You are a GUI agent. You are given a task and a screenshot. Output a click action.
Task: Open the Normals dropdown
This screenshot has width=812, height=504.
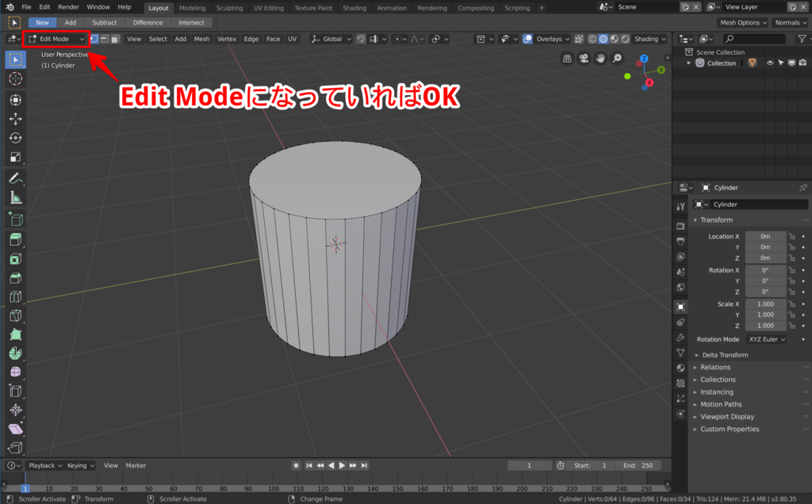point(791,22)
